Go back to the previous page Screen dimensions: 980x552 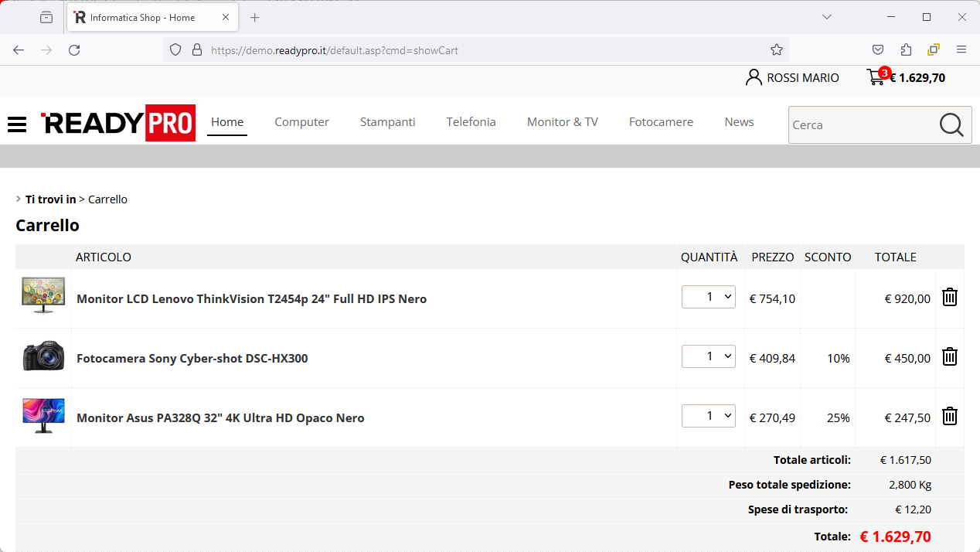19,50
